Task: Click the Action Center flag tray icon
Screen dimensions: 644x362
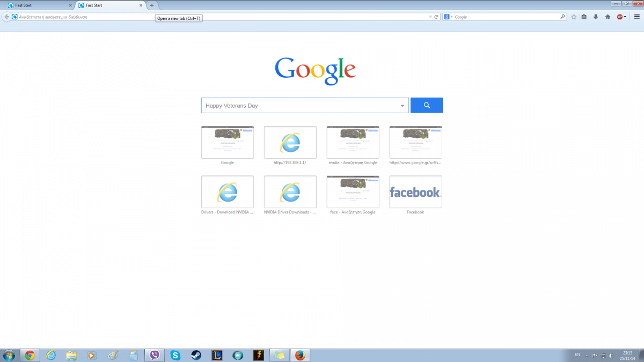Action: click(x=595, y=355)
